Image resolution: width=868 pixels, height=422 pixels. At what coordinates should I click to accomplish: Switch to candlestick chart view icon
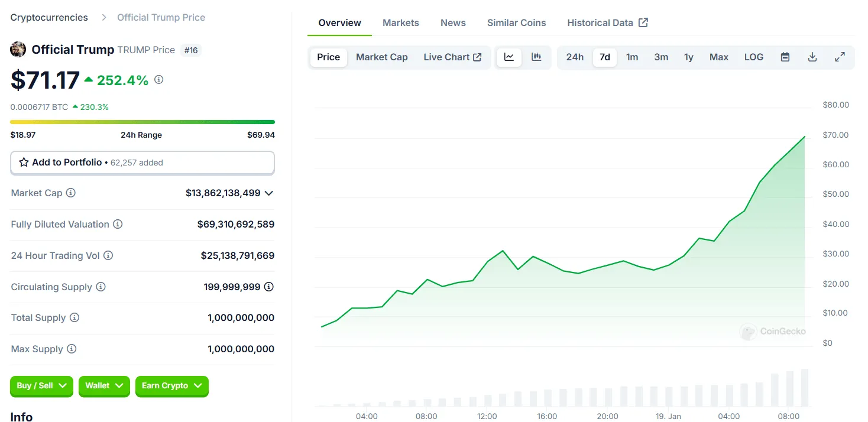pos(536,57)
